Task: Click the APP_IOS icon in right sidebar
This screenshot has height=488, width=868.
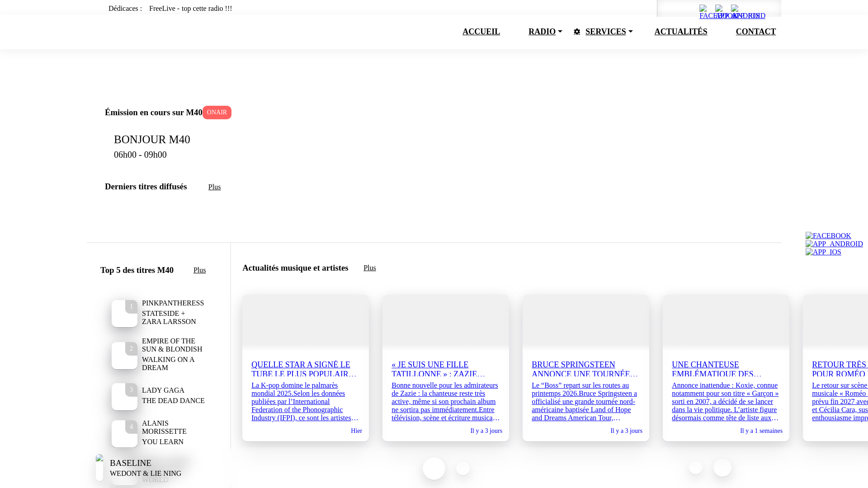Action: (823, 252)
